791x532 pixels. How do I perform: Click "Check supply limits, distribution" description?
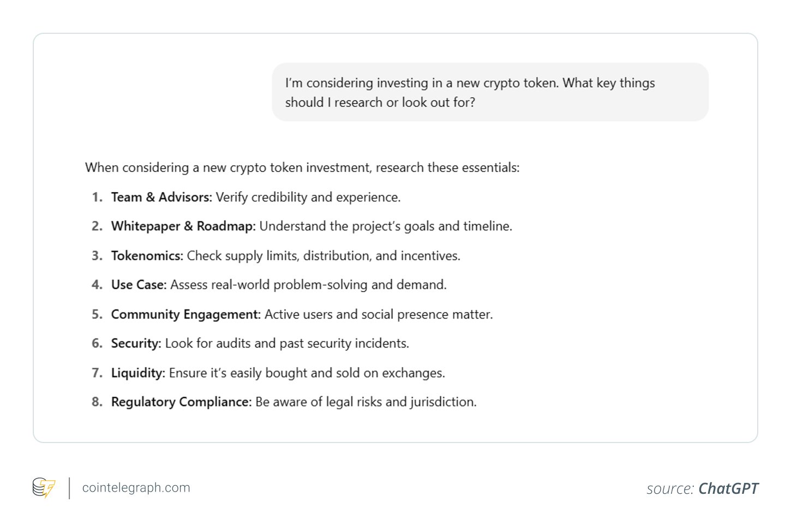pos(323,255)
